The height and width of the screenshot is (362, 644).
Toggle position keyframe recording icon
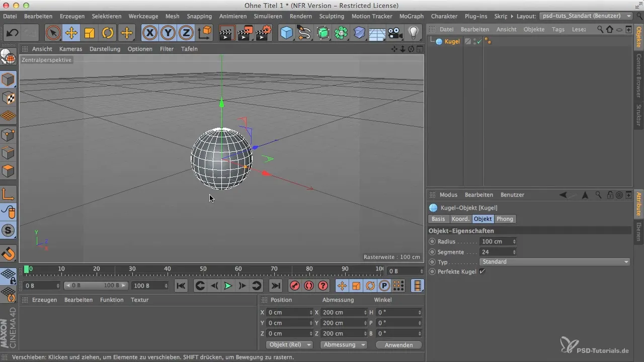(x=342, y=286)
